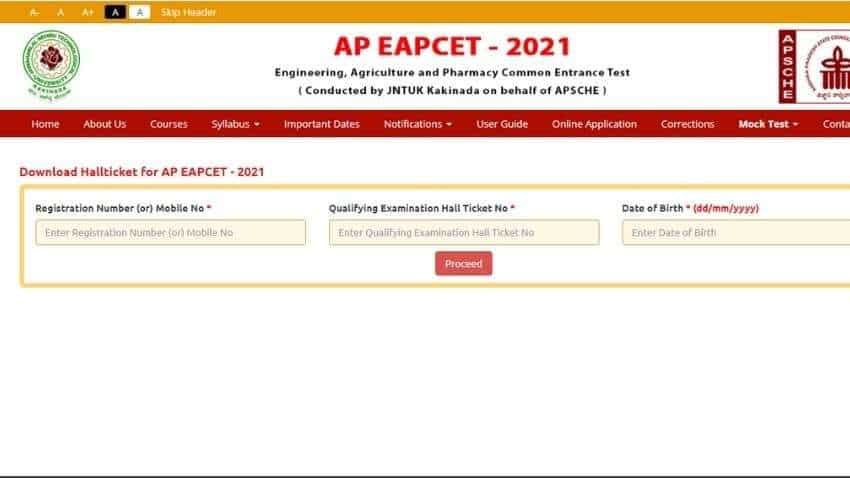
Task: Focus the Date of Birth field
Action: [736, 232]
